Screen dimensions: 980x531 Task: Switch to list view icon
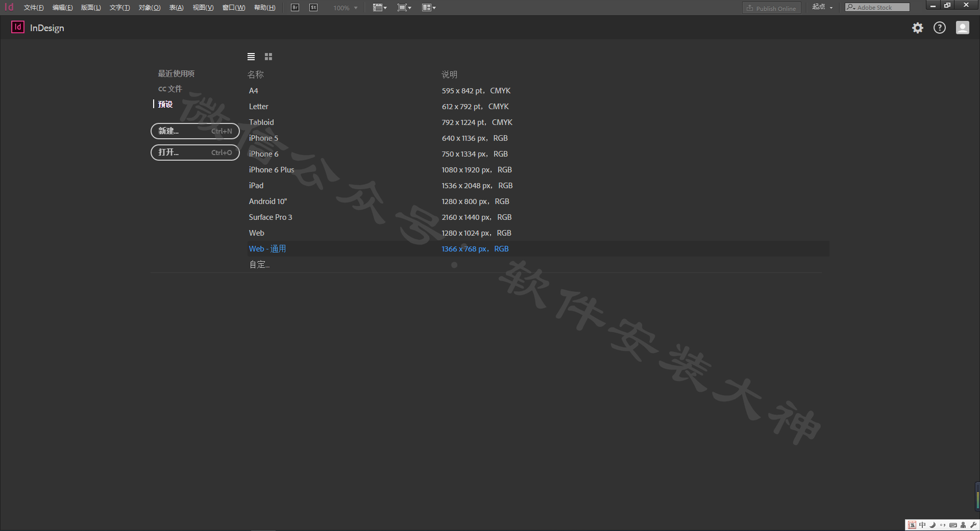click(251, 57)
